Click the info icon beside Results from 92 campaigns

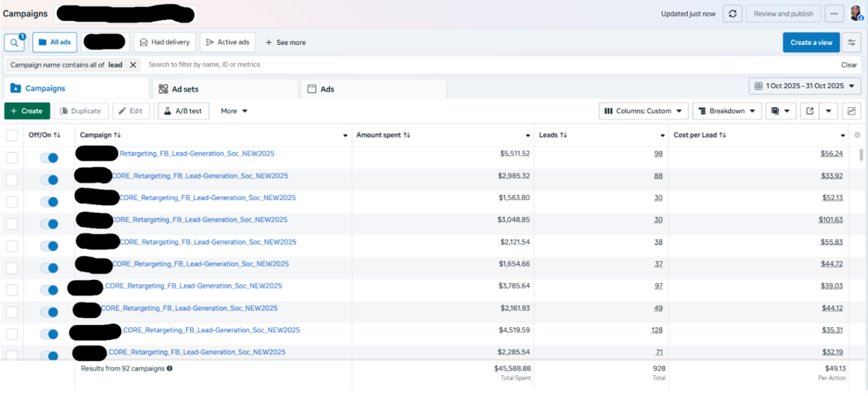click(x=169, y=368)
